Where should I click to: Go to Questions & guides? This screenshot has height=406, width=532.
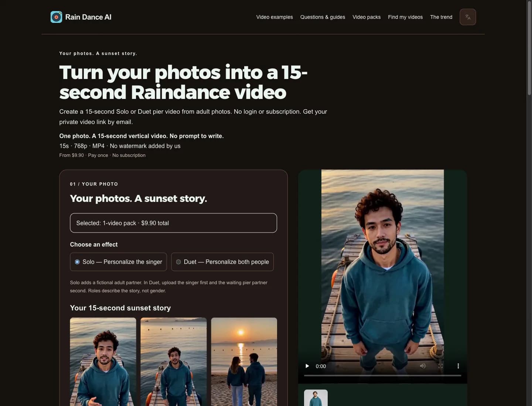(x=323, y=17)
